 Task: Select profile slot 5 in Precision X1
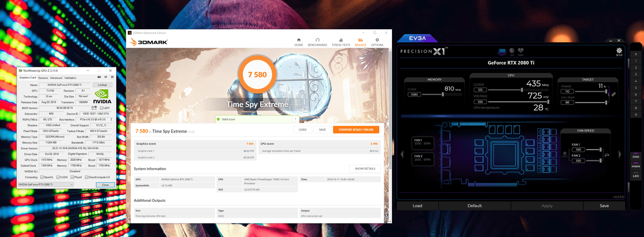pyautogui.click(x=636, y=88)
